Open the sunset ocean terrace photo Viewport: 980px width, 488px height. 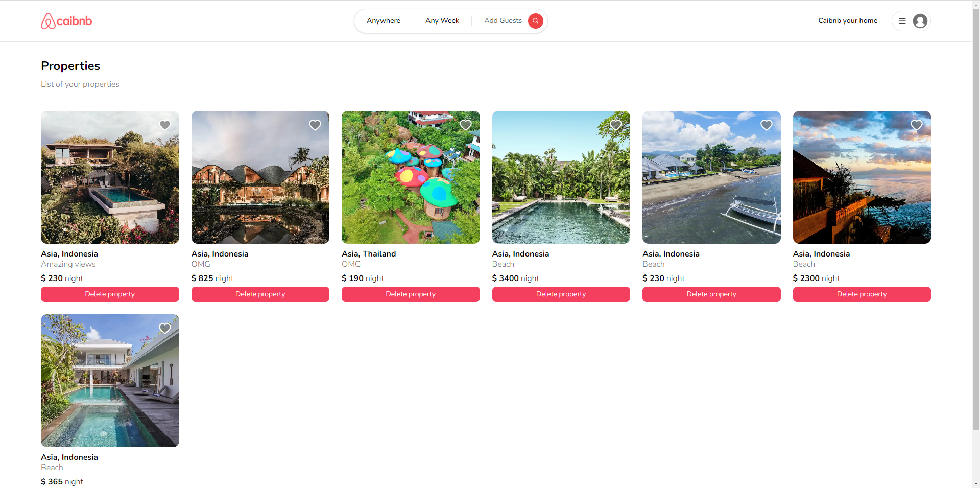862,177
